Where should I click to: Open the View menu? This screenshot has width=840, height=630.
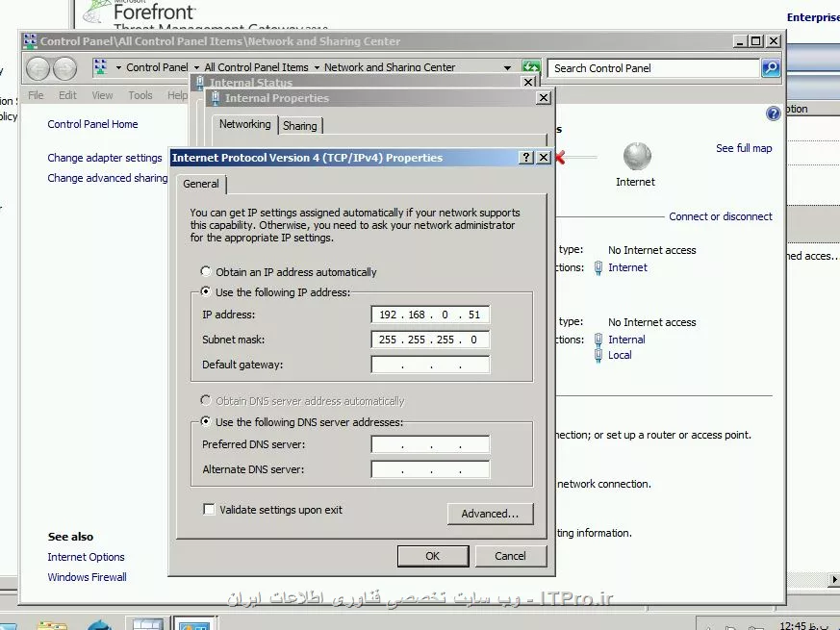(102, 95)
